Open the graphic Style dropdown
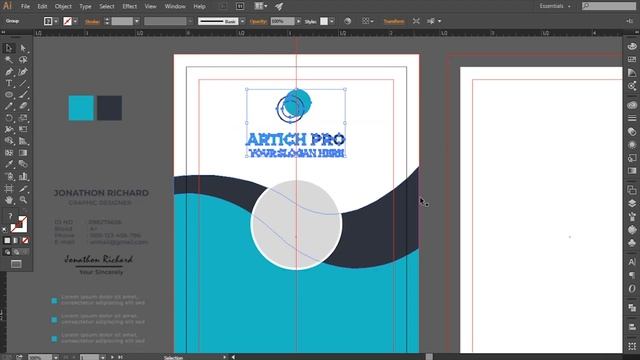Viewport: 640px width, 360px height. pyautogui.click(x=332, y=21)
